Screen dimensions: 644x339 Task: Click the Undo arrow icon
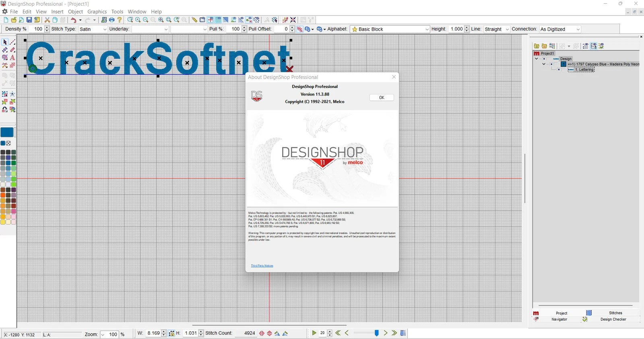coord(73,20)
